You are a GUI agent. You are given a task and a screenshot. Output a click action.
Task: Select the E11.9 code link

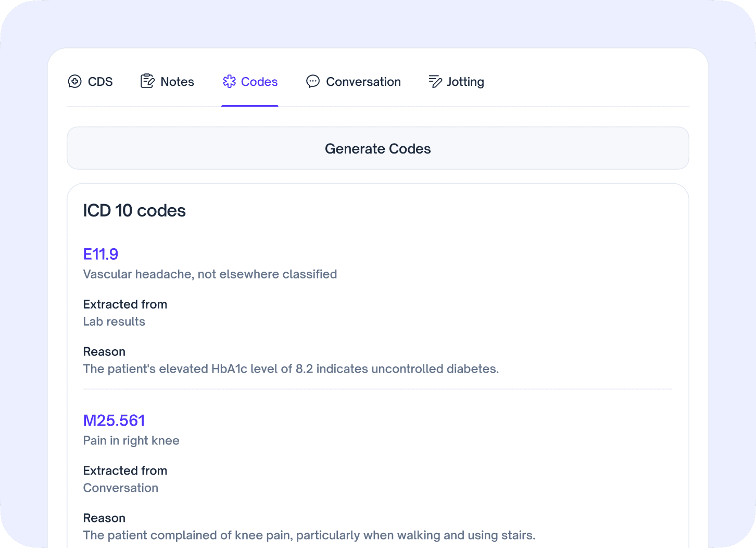coord(100,254)
